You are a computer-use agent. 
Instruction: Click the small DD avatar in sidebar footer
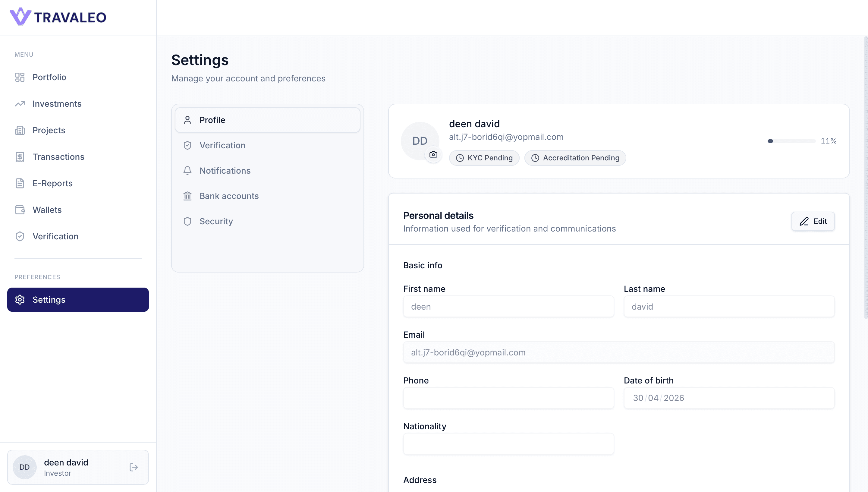25,467
